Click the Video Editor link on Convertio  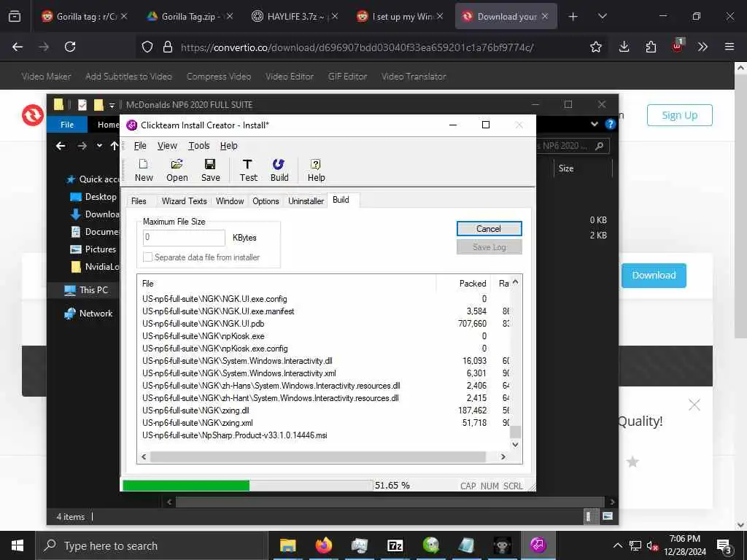point(289,76)
